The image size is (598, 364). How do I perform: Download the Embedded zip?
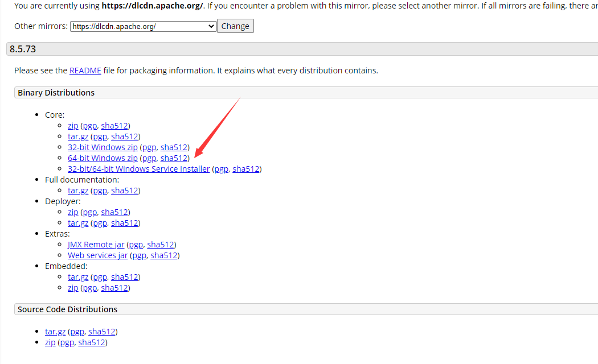(73, 288)
